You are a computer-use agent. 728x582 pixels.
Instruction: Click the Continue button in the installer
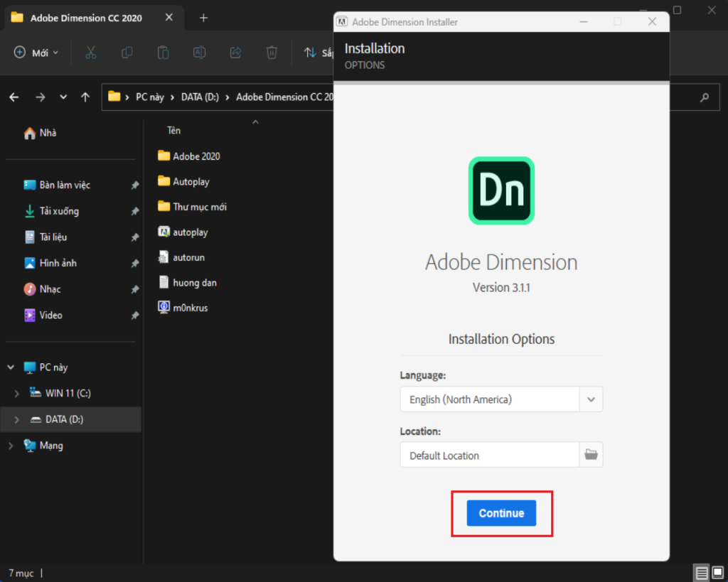pos(501,513)
